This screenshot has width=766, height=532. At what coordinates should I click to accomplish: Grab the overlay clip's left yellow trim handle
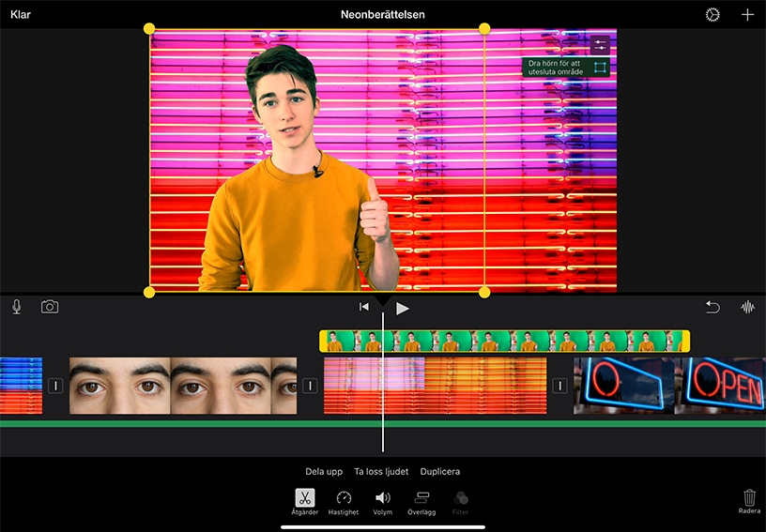coord(323,342)
